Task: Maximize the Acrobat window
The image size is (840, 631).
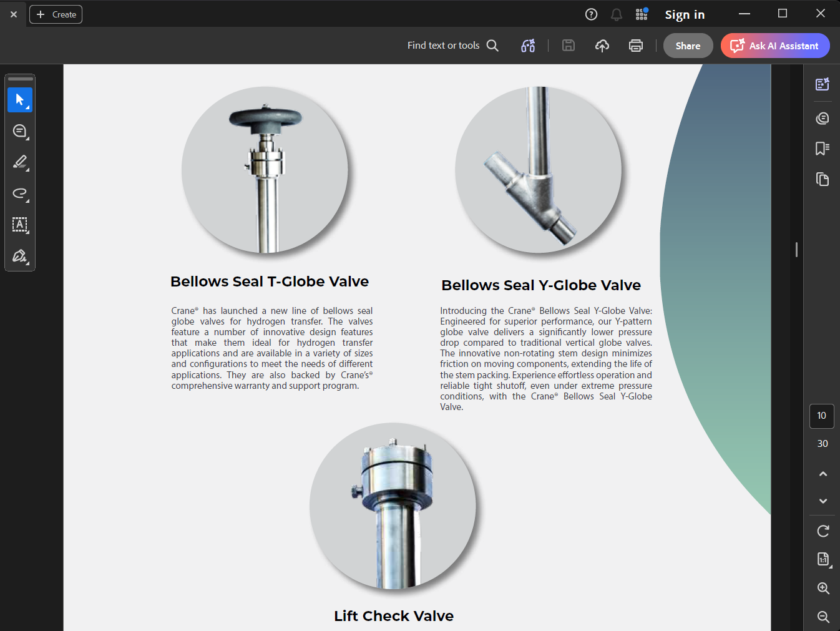Action: point(783,14)
